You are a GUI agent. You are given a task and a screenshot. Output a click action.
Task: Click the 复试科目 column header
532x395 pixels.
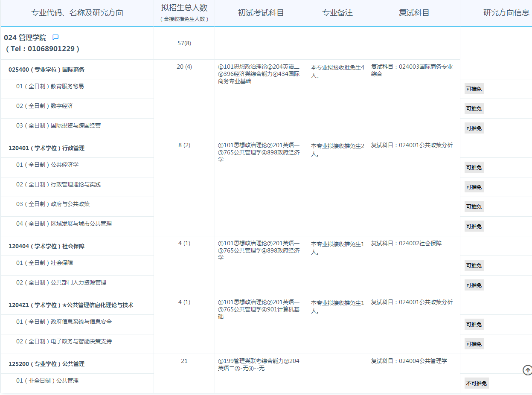[414, 13]
